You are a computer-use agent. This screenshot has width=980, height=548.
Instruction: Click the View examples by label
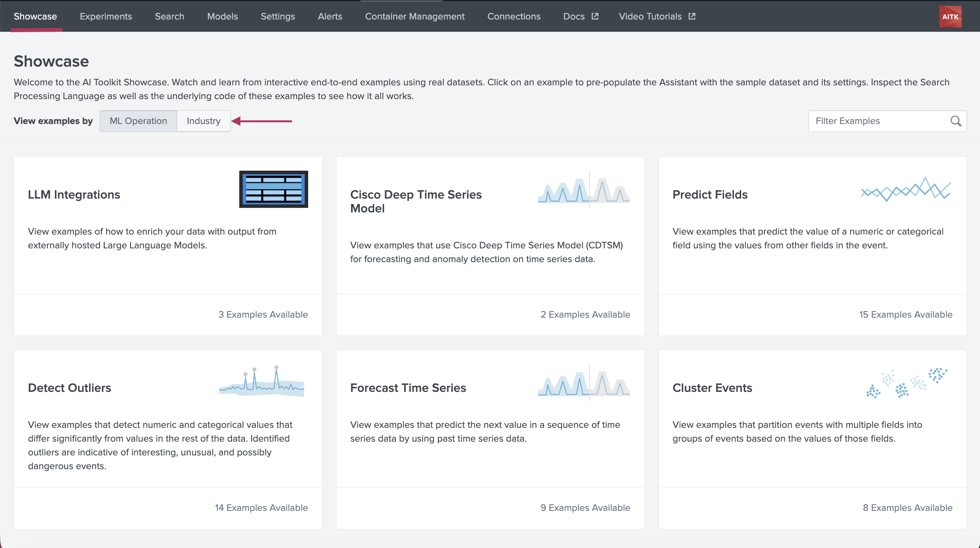[53, 121]
